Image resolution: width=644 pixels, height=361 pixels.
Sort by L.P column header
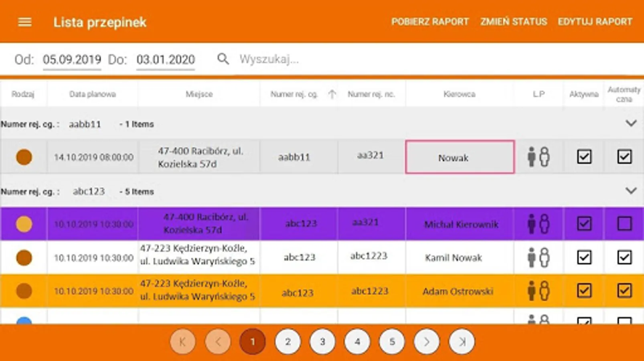click(x=539, y=94)
